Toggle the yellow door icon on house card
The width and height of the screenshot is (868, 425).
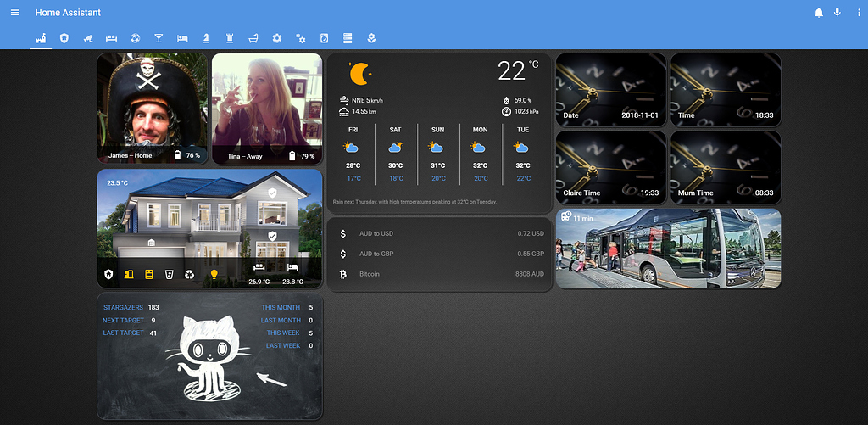coord(129,274)
